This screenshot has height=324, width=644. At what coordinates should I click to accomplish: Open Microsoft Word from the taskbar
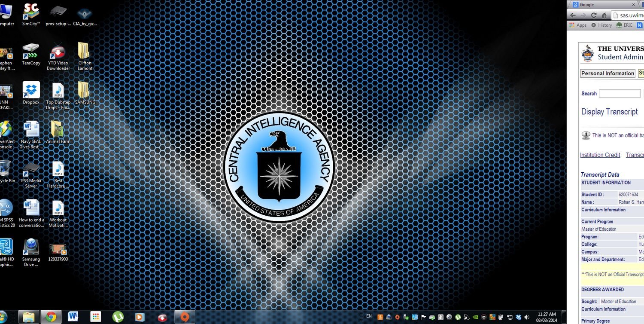tap(73, 317)
